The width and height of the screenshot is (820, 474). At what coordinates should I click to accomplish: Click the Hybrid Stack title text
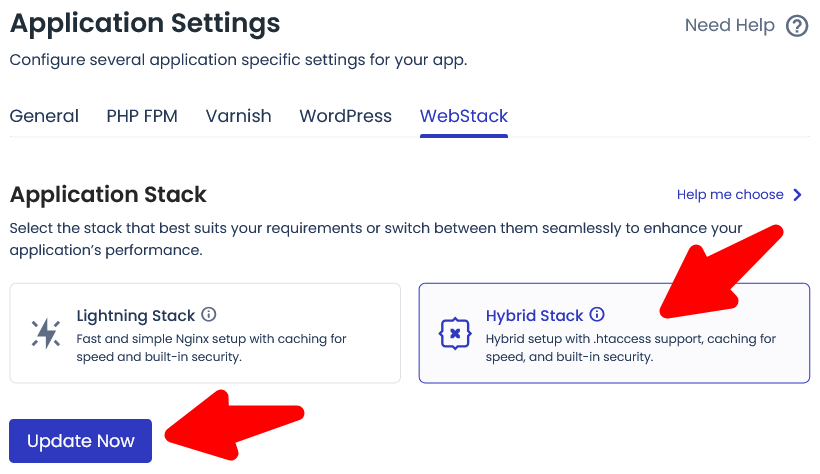(534, 315)
